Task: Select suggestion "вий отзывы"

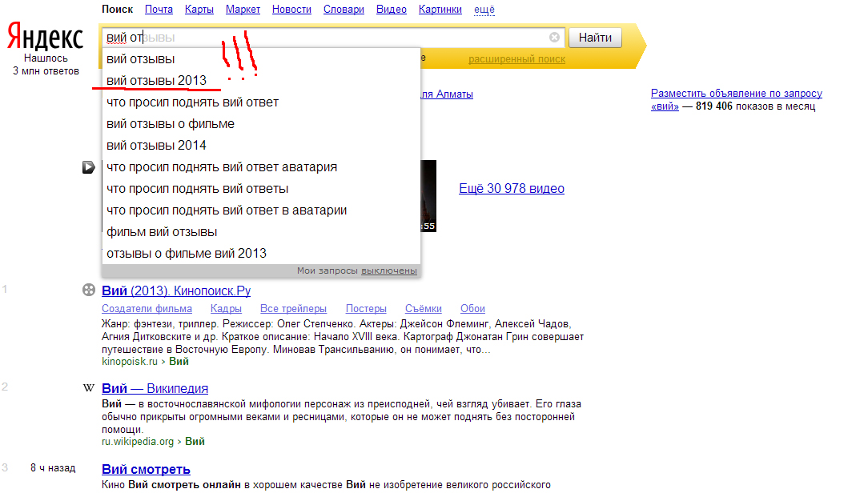Action: pos(261,59)
